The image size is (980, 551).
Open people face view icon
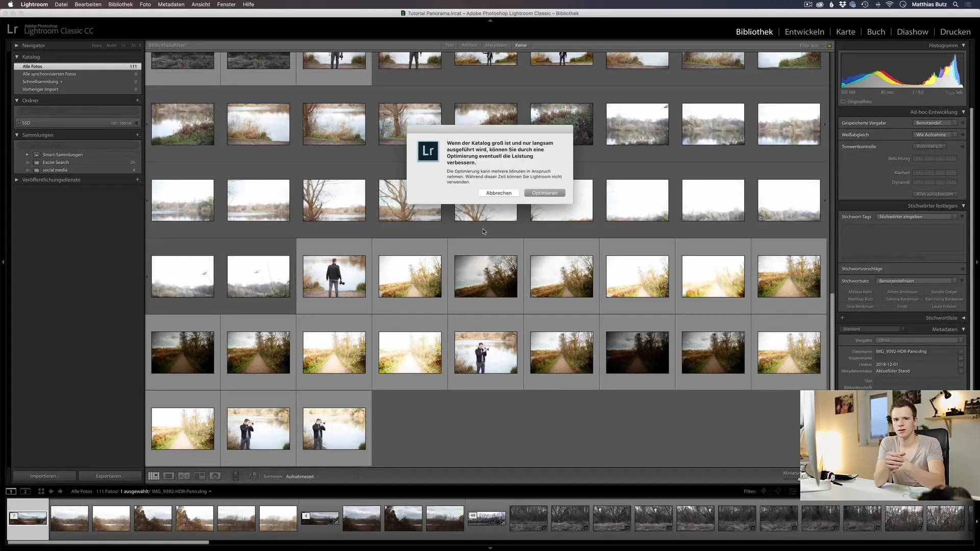click(215, 476)
